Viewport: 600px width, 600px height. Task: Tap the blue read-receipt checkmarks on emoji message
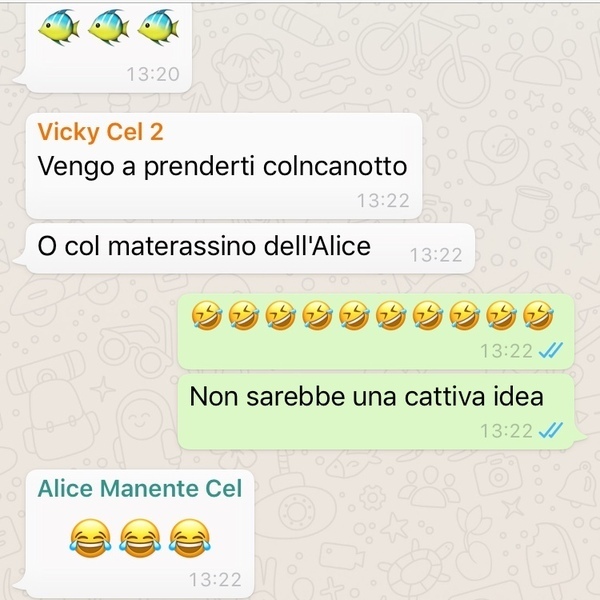tap(551, 351)
